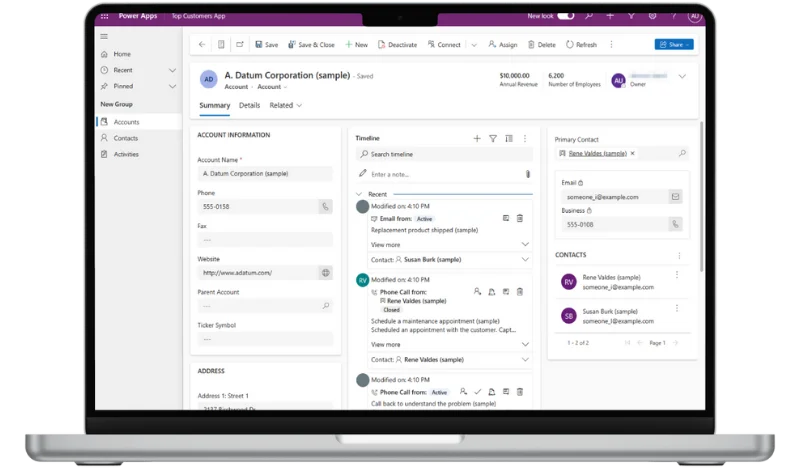Image resolution: width=800 pixels, height=470 pixels.
Task: Open the Related tab dropdown
Action: (285, 105)
